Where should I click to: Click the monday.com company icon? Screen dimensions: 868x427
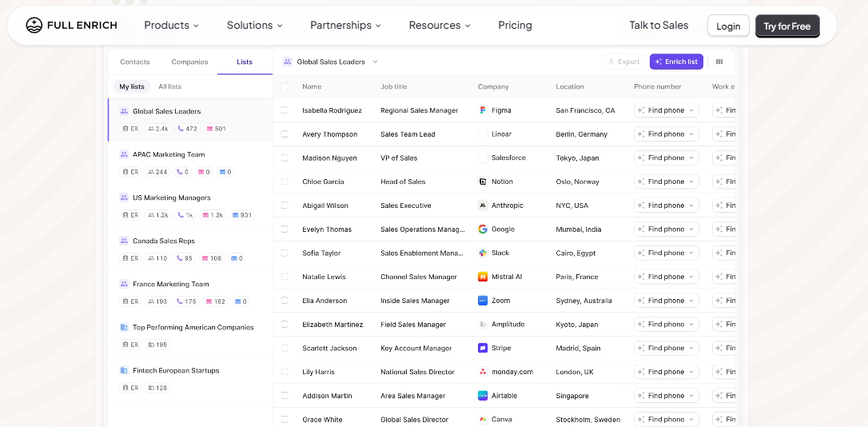pyautogui.click(x=483, y=372)
